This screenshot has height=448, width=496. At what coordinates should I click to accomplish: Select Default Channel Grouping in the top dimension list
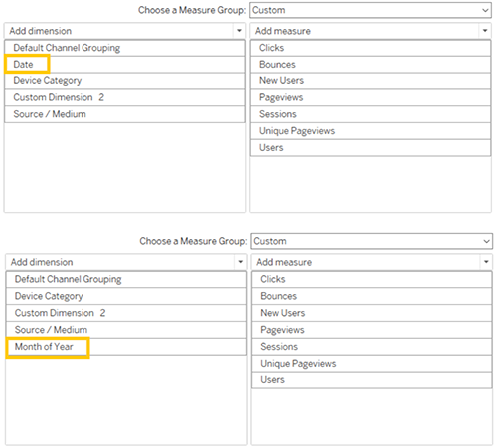pos(124,48)
